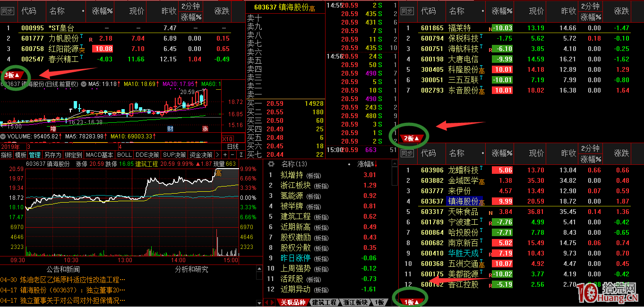Click the minus zoom button on the indicator bar
Viewport: 644px width, 307px height.
click(232, 154)
